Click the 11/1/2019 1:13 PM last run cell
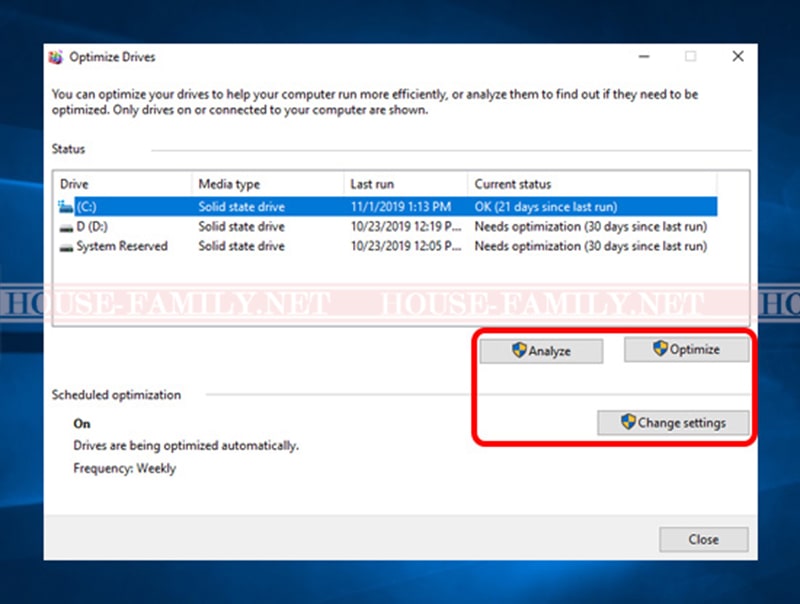 coord(401,207)
